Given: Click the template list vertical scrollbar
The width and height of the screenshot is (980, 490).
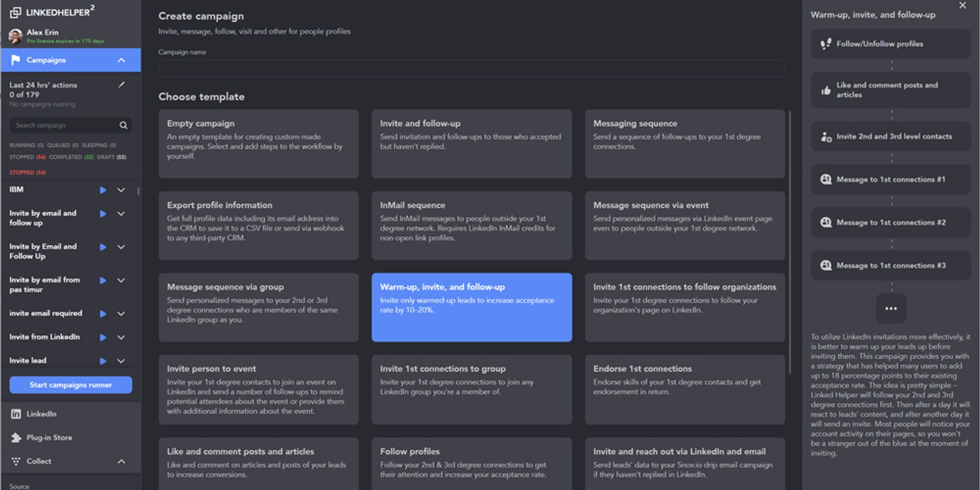Looking at the screenshot, I should [789, 243].
